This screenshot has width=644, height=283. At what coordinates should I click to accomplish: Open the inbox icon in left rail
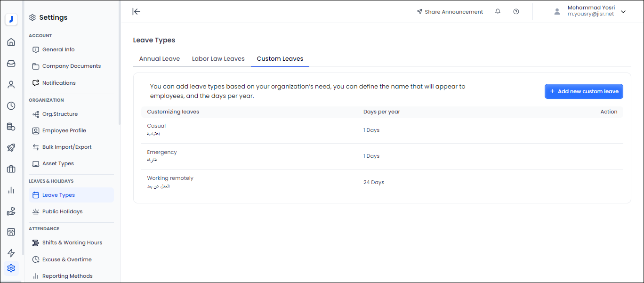11,64
